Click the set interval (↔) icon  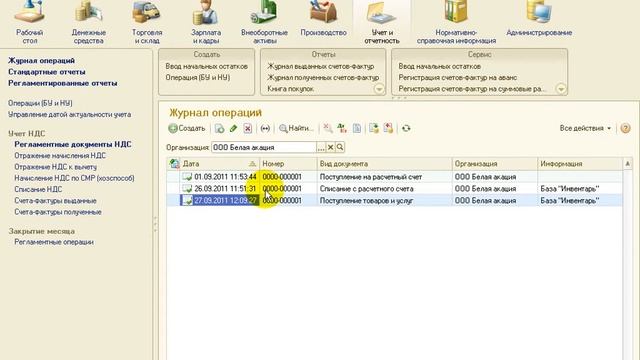pyautogui.click(x=265, y=129)
